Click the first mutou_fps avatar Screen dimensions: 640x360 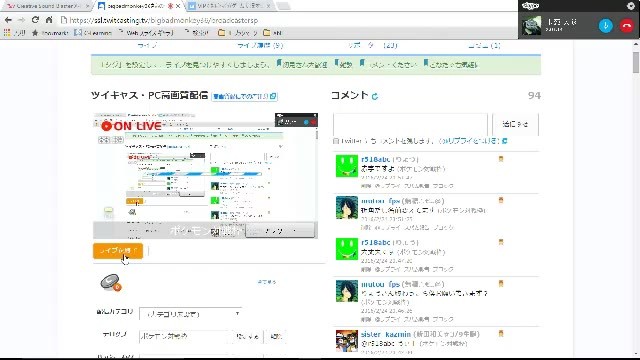(347, 207)
